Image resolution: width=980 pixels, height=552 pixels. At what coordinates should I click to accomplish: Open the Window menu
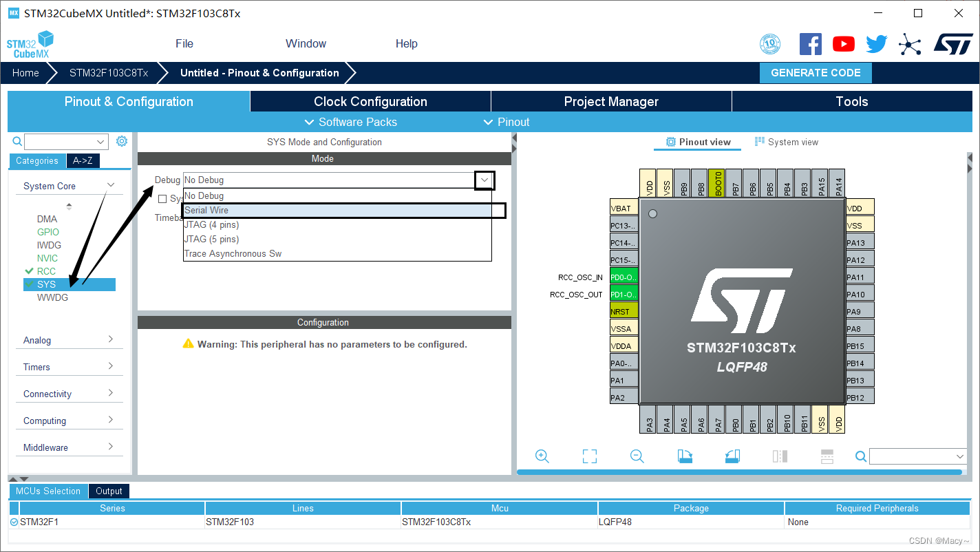click(306, 43)
